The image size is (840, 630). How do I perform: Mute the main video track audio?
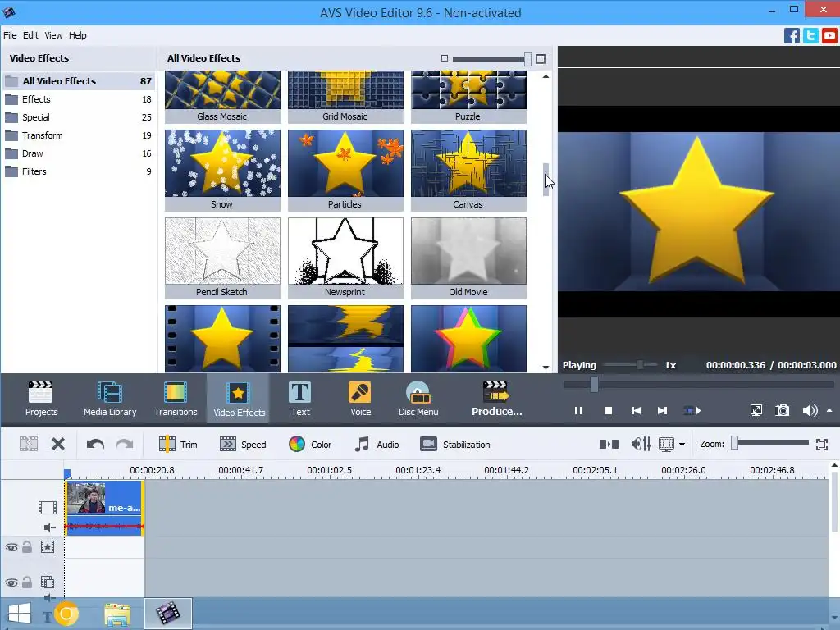49,527
